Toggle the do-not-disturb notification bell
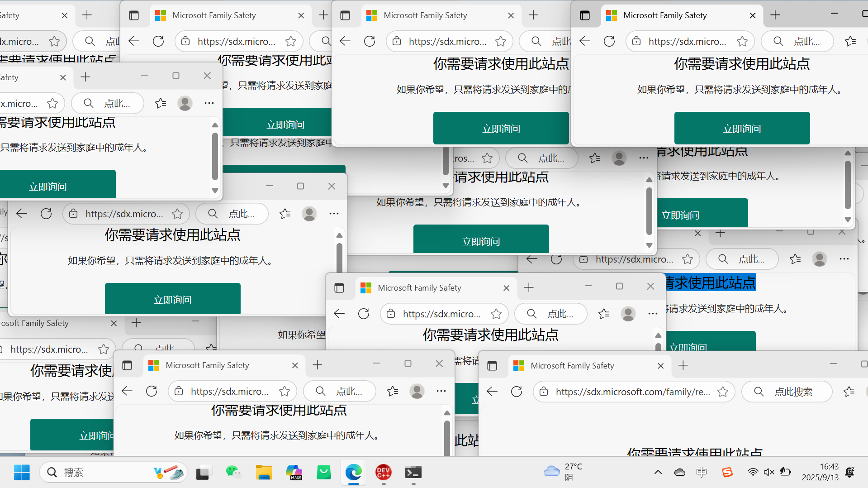Image resolution: width=868 pixels, height=488 pixels. click(850, 473)
